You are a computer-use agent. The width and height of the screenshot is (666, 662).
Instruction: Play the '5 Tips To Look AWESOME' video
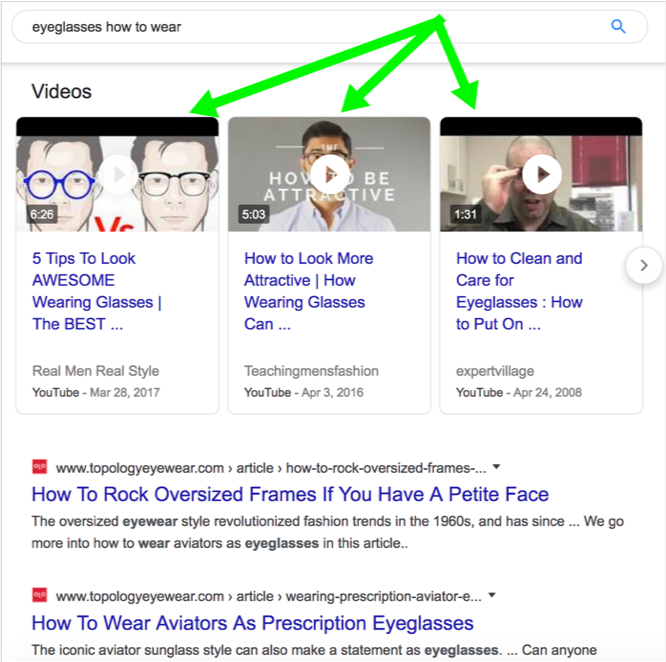(118, 174)
